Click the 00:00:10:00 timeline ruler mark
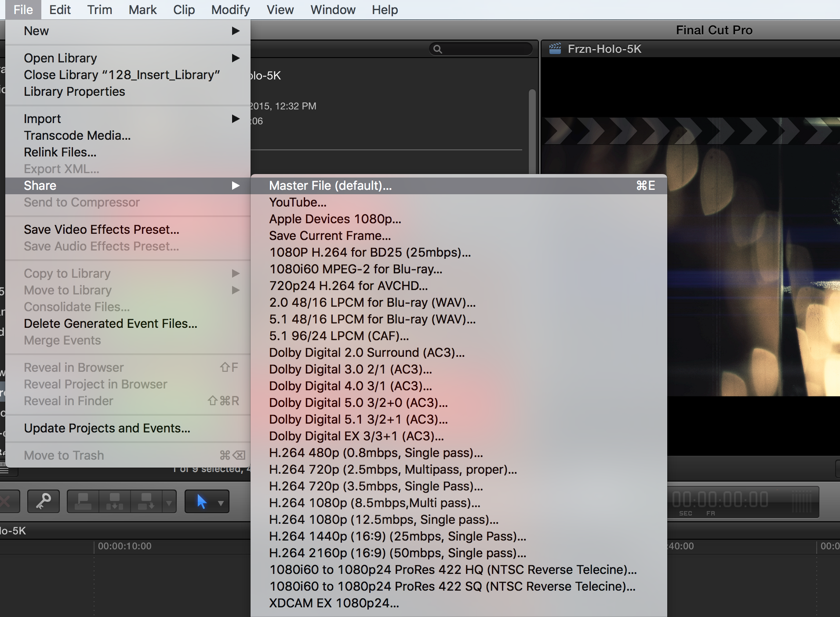The image size is (840, 617). (x=124, y=546)
